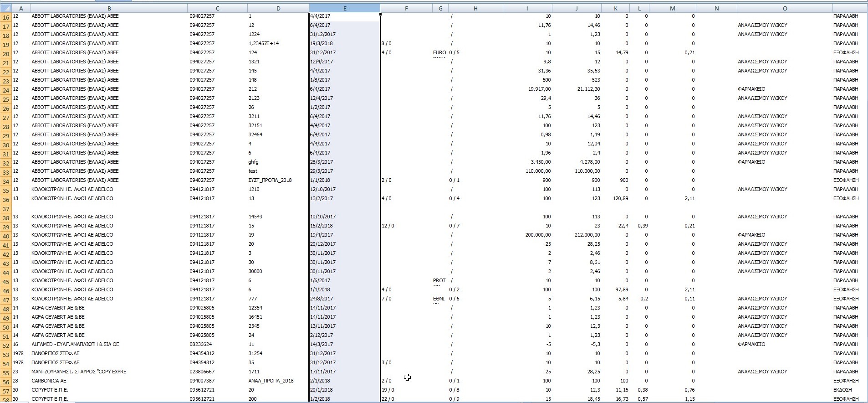Click cell 31254 in column D
The width and height of the screenshot is (868, 403).
[x=278, y=353]
